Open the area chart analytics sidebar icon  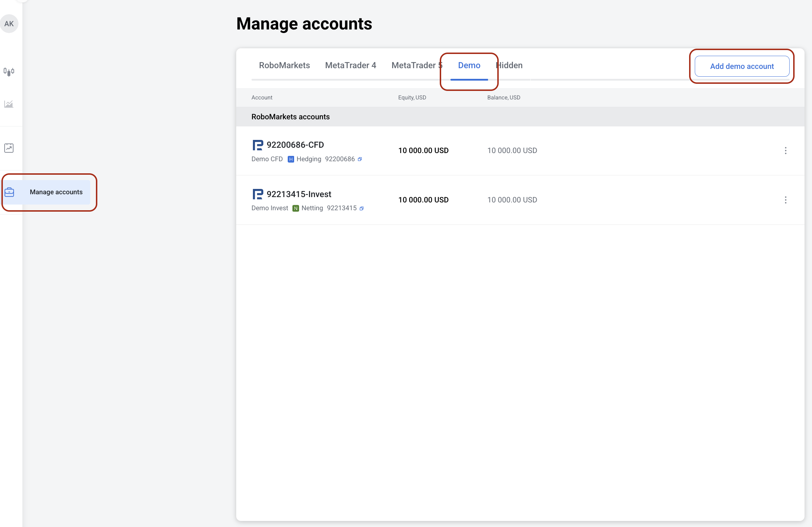[x=9, y=104]
